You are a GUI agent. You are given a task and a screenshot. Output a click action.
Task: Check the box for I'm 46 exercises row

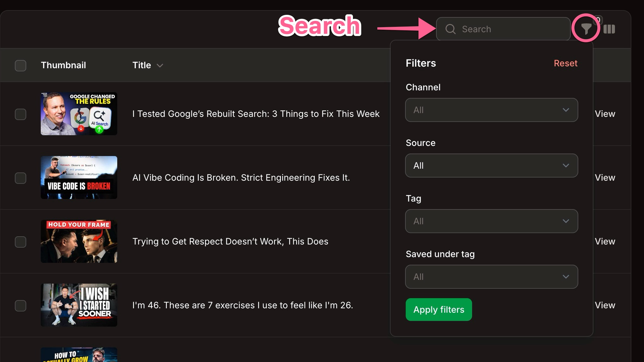coord(21,305)
